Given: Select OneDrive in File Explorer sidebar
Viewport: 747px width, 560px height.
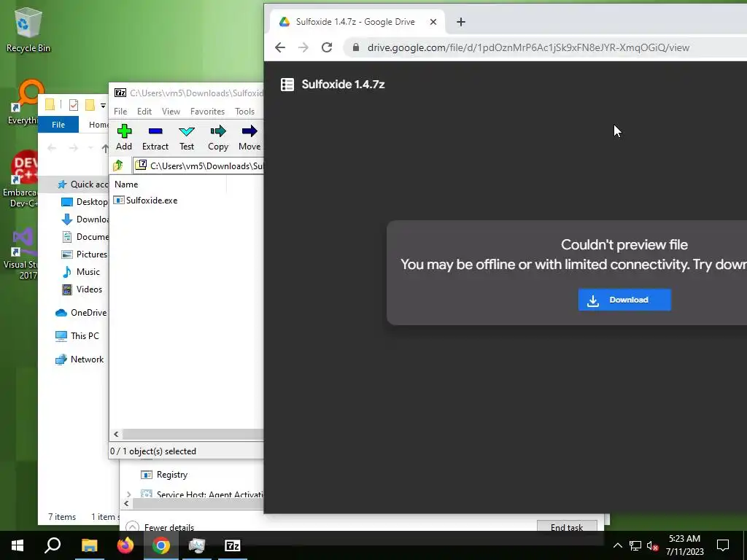Looking at the screenshot, I should [81, 313].
